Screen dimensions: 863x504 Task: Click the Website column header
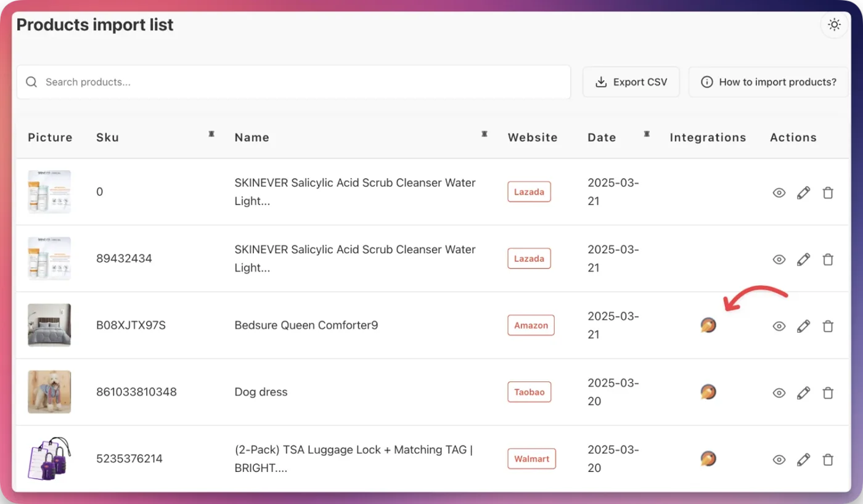pyautogui.click(x=533, y=137)
